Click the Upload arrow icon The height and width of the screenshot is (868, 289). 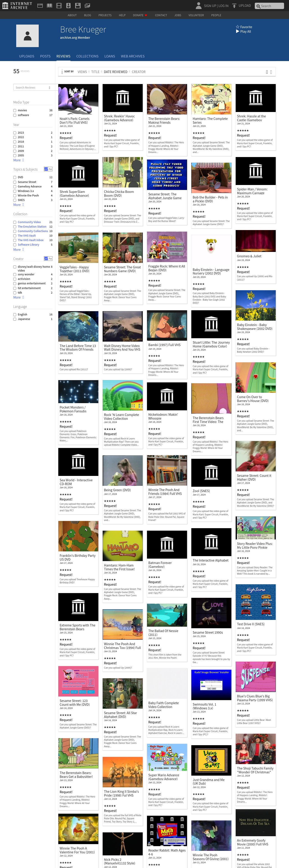(234, 5)
